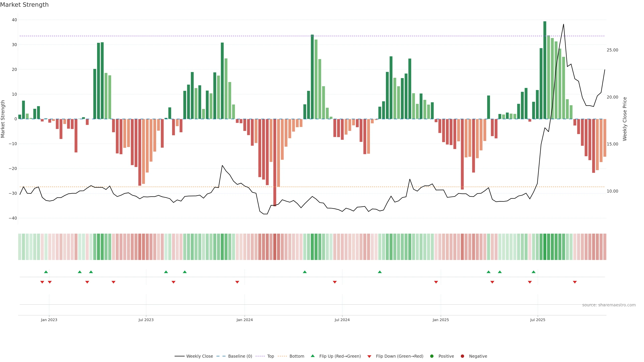Click the Flip Up green triangle legend icon
The height and width of the screenshot is (362, 644).
coord(312,356)
